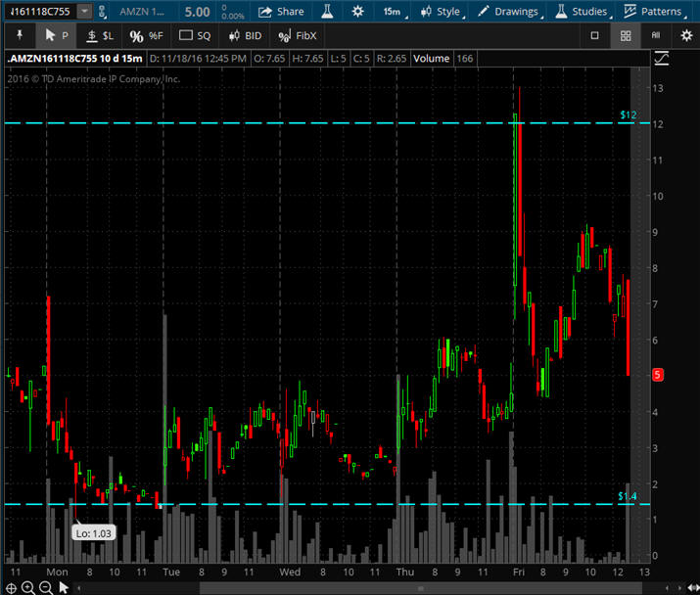This screenshot has height=595, width=700.
Task: Toggle the grid multi-chart layout
Action: pos(625,35)
